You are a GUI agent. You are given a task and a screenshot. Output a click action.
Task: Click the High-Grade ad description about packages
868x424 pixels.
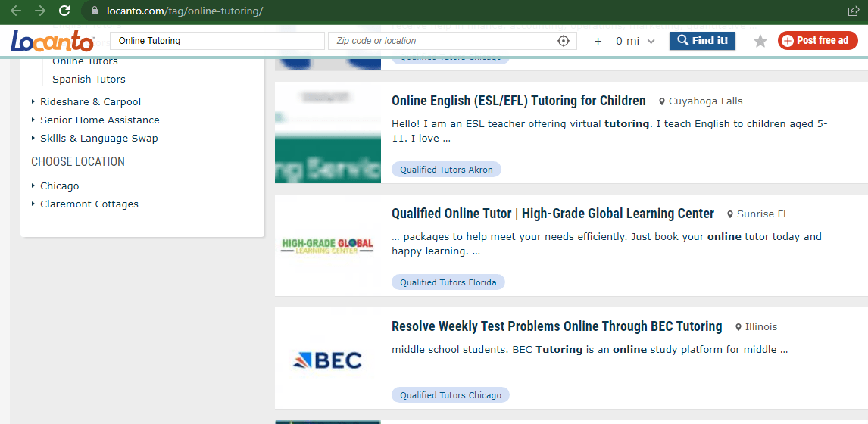click(607, 244)
